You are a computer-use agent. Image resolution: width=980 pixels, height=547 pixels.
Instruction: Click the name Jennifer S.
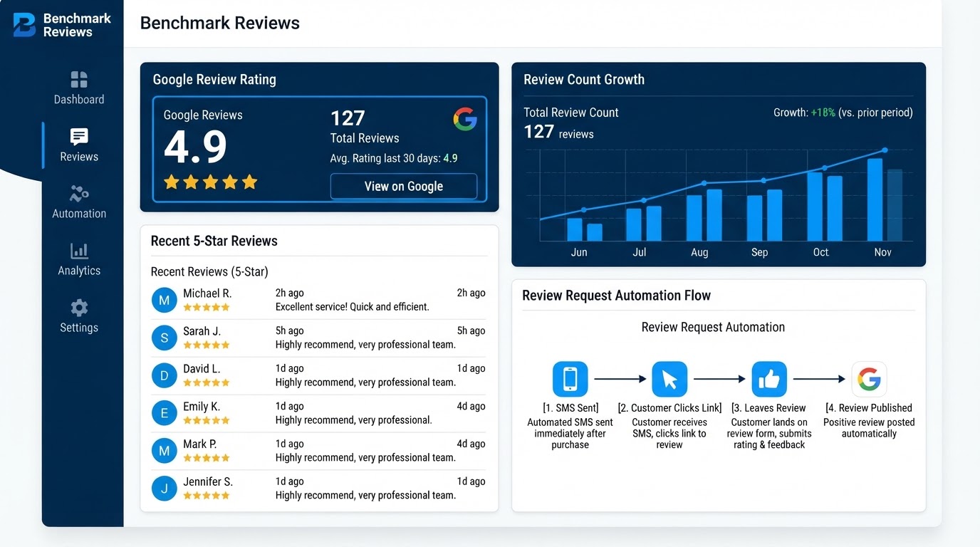click(x=208, y=481)
